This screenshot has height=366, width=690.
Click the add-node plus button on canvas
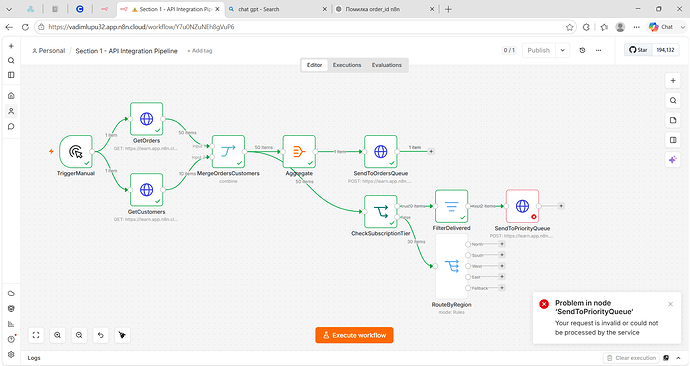(x=673, y=81)
